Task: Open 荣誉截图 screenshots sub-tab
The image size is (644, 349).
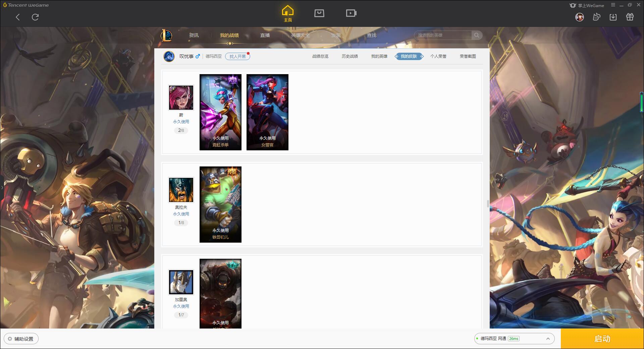Action: pyautogui.click(x=468, y=56)
